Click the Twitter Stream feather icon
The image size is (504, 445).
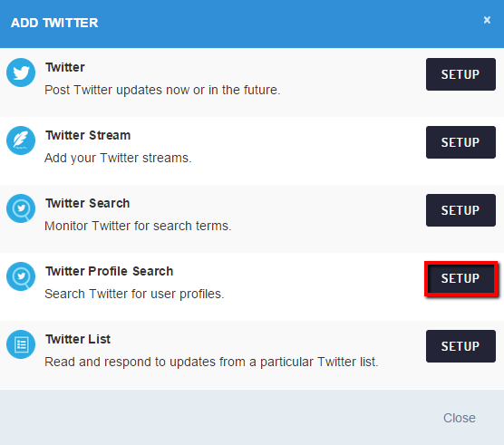pos(21,140)
